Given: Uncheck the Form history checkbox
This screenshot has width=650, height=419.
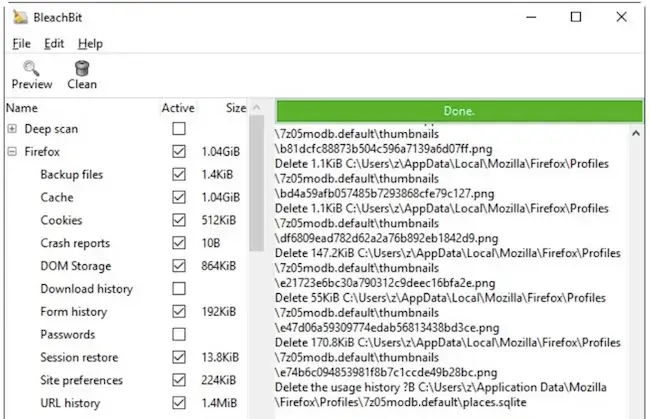Looking at the screenshot, I should pyautogui.click(x=179, y=311).
